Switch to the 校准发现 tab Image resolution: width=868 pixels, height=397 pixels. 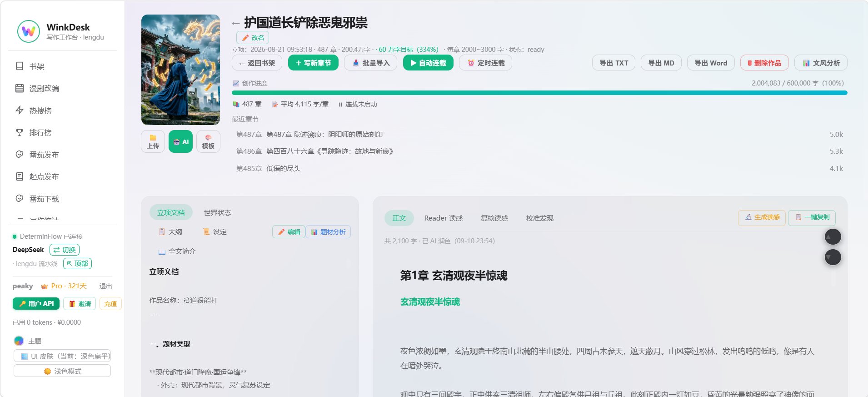(x=540, y=218)
